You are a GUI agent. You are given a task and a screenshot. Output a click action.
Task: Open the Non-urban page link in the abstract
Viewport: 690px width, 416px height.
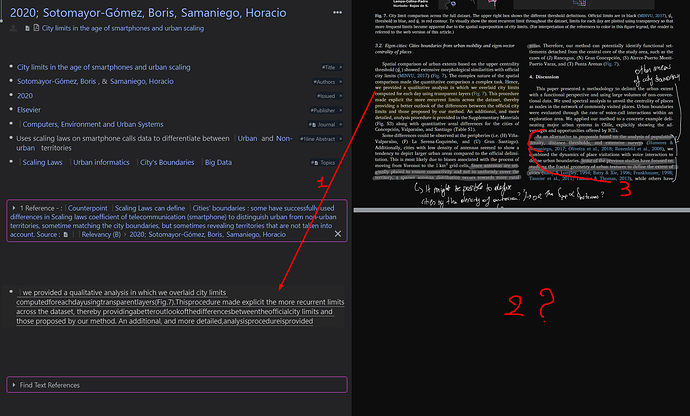284,138
